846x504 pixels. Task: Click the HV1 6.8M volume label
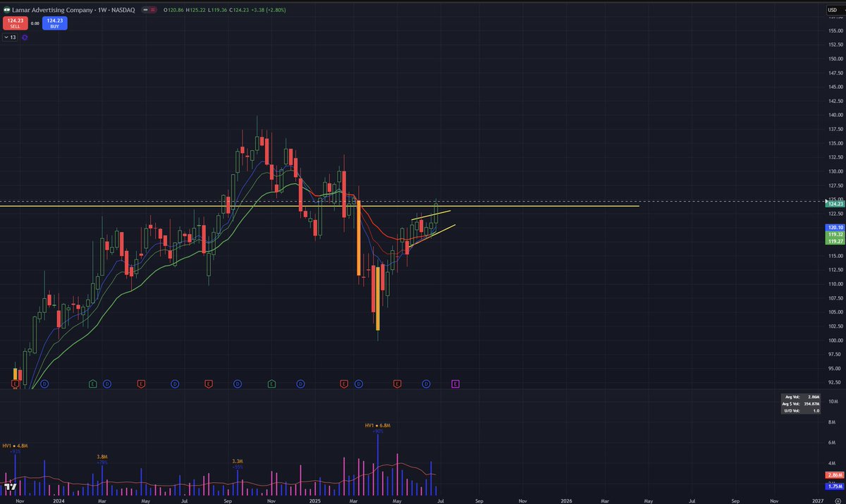pos(378,425)
